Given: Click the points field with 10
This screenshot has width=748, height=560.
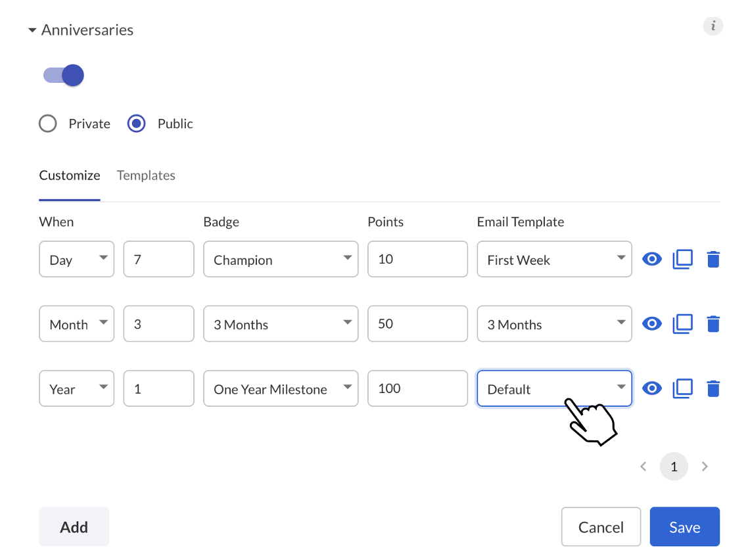Looking at the screenshot, I should [x=418, y=259].
